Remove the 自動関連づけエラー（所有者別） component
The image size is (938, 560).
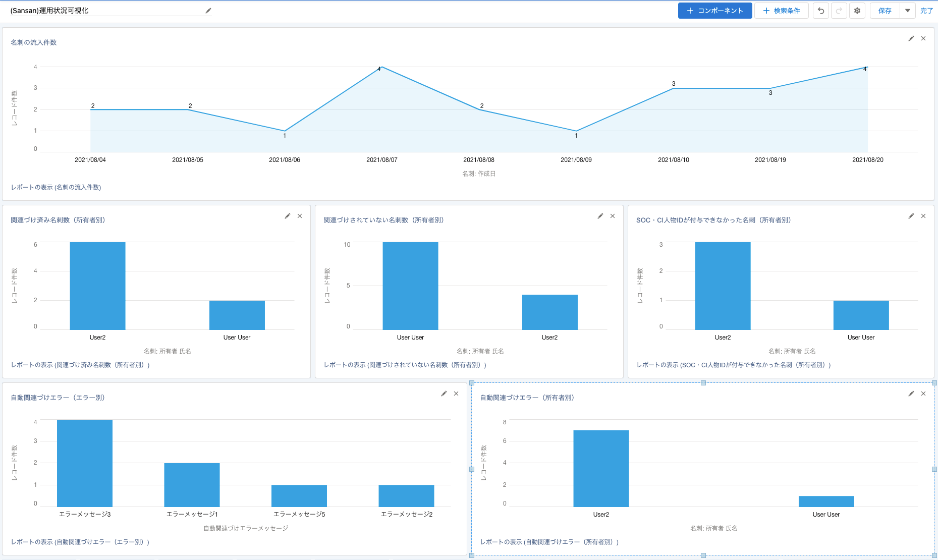(923, 394)
